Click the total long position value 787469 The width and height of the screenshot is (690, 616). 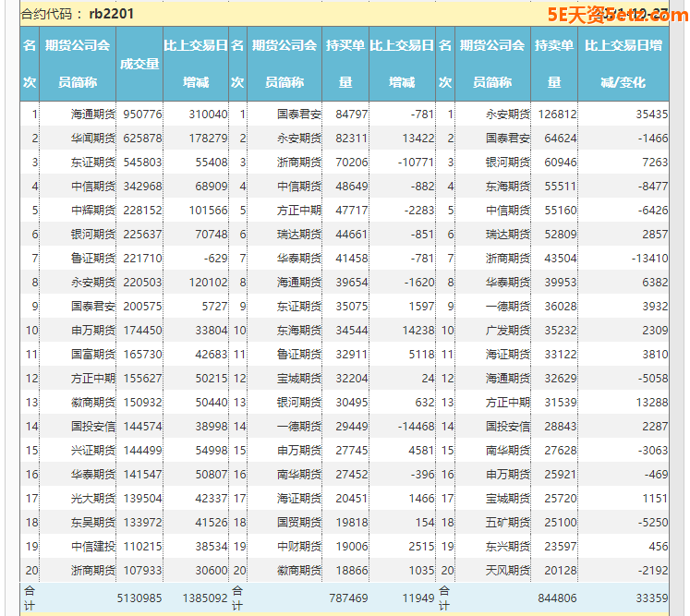(346, 598)
